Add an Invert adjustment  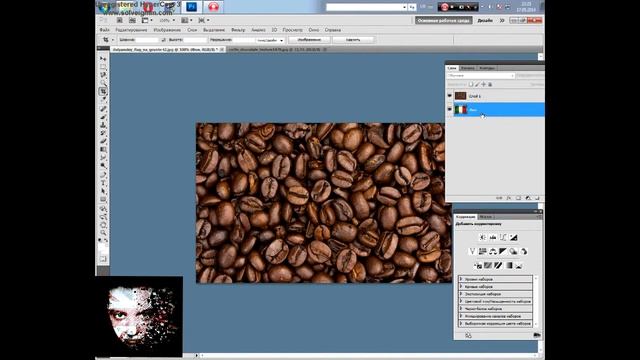(478, 265)
